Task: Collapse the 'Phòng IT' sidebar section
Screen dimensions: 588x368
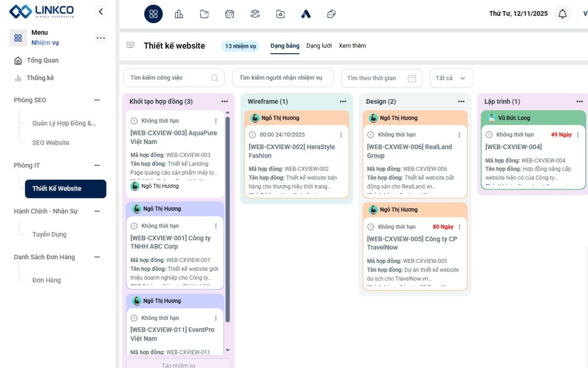Action: (97, 165)
